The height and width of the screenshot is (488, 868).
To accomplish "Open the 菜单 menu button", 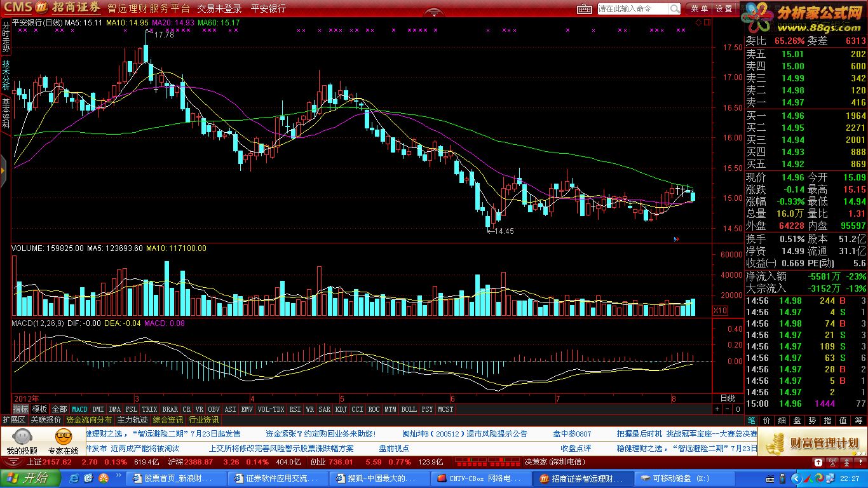I will click(x=700, y=9).
